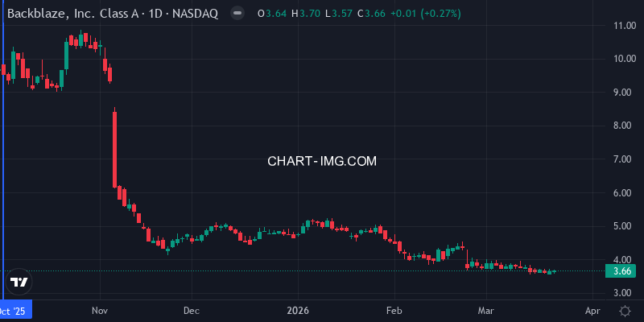Click the low value 3.57
The height and width of the screenshot is (322, 644).
pyautogui.click(x=341, y=14)
